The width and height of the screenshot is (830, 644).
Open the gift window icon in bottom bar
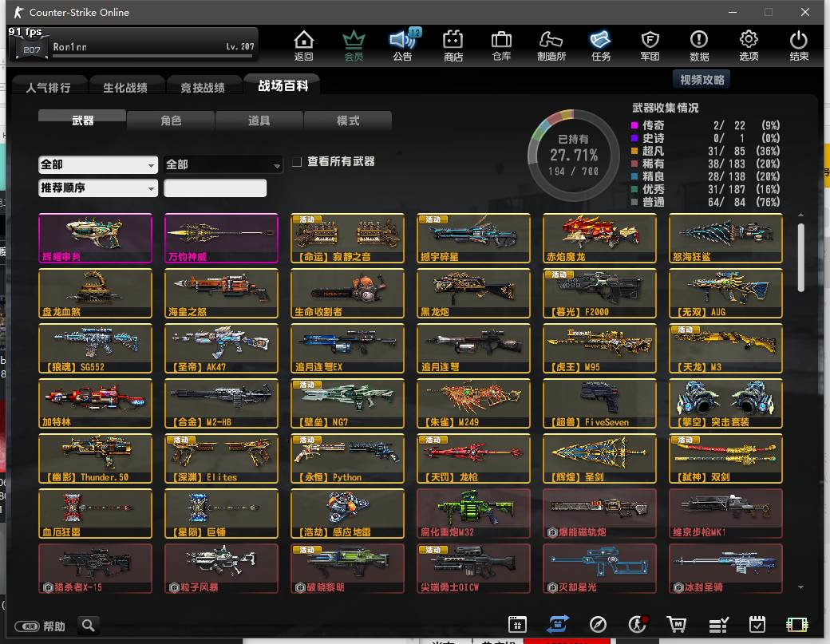coord(517,624)
